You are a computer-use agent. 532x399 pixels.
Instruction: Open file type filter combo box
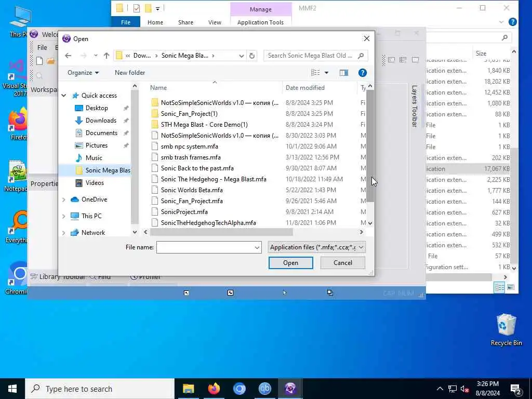[x=316, y=247]
